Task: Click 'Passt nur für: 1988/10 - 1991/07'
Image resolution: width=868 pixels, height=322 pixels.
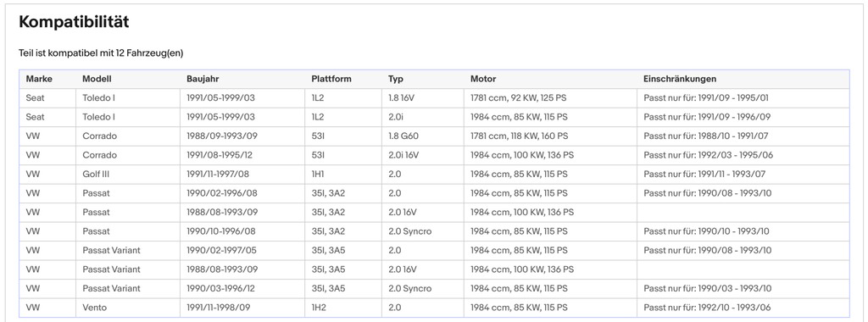Action: (706, 136)
